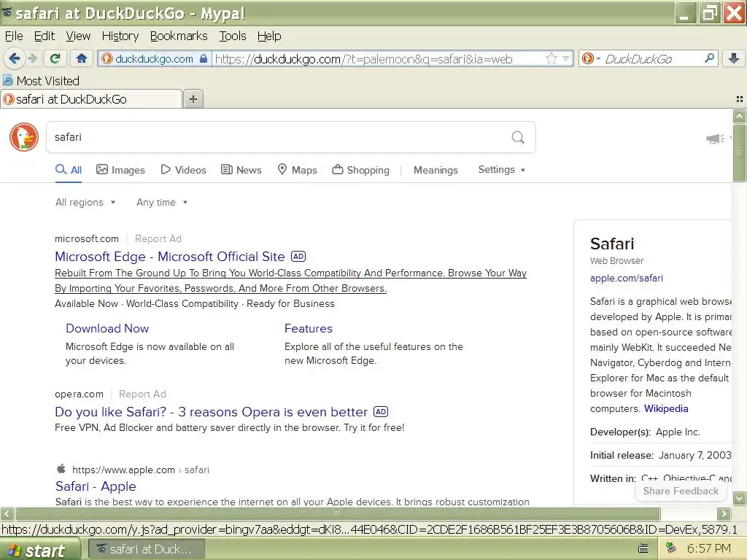This screenshot has height=560, width=747.
Task: Expand the All regions filter
Action: click(x=85, y=203)
